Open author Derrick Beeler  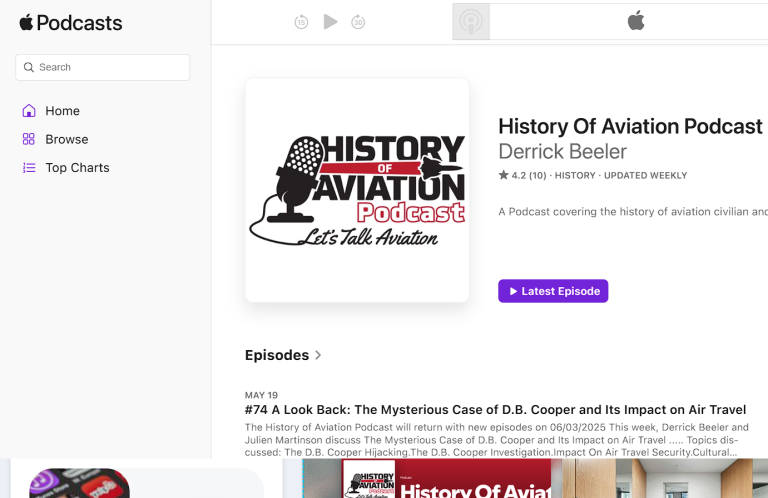[x=562, y=152]
